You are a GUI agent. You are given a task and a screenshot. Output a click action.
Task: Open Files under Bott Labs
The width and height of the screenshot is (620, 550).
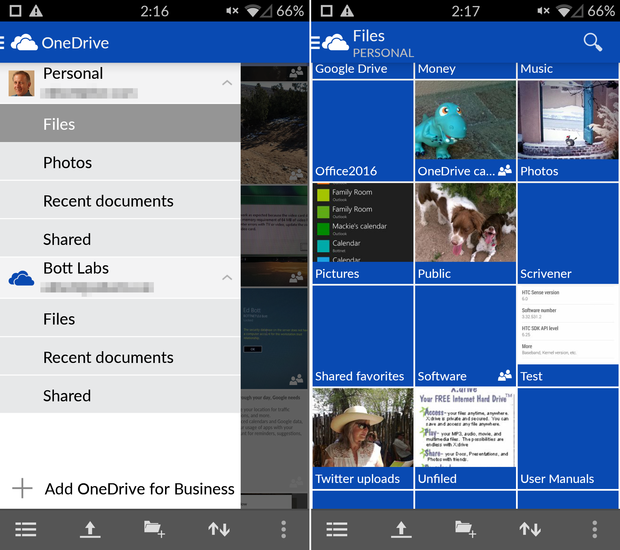pos(120,319)
